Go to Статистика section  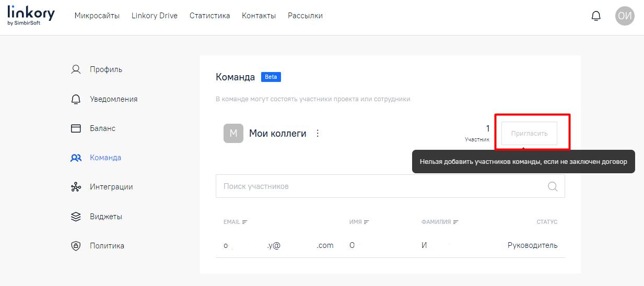(x=210, y=16)
